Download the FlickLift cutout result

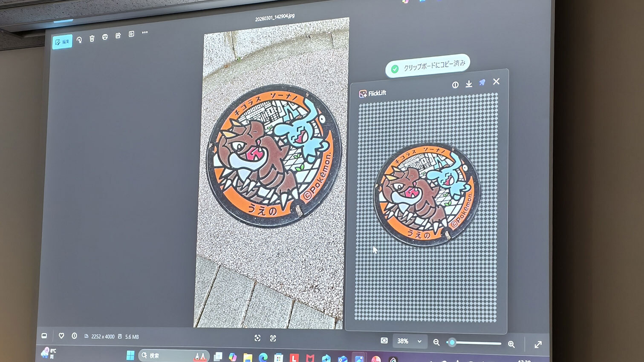pos(469,84)
